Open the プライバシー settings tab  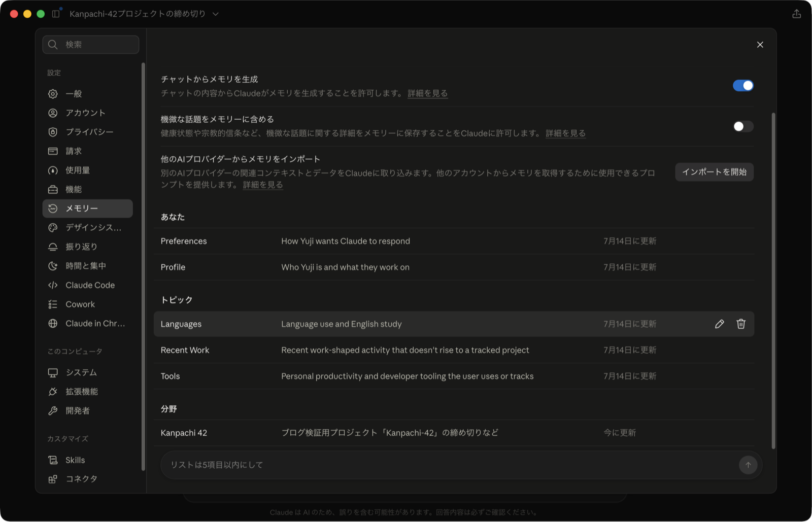tap(88, 132)
